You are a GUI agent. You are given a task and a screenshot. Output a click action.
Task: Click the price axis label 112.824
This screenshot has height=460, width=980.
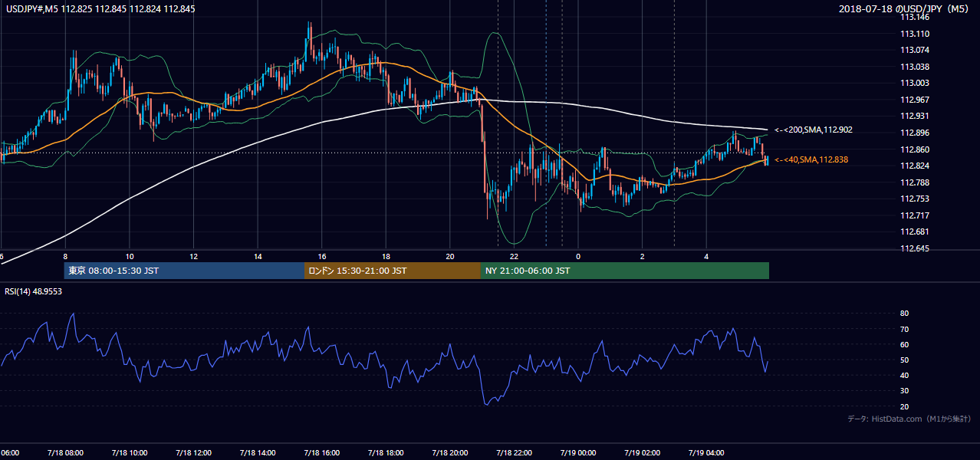[914, 166]
